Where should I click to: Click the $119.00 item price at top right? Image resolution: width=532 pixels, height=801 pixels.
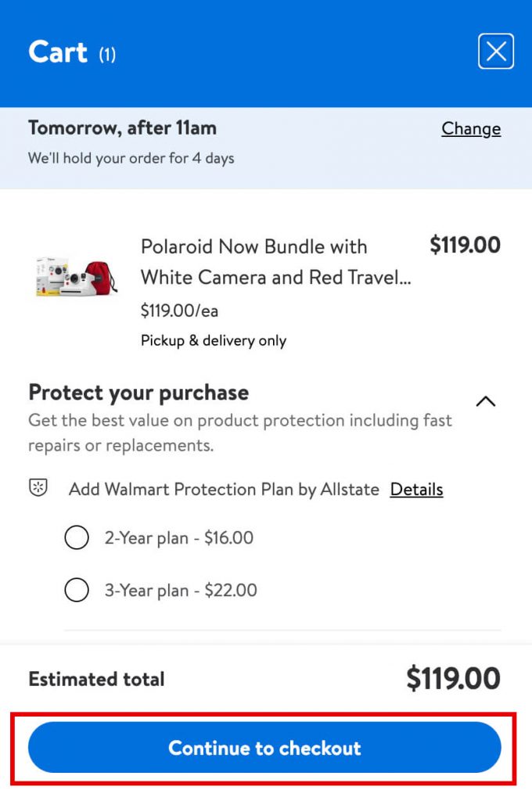tap(465, 245)
